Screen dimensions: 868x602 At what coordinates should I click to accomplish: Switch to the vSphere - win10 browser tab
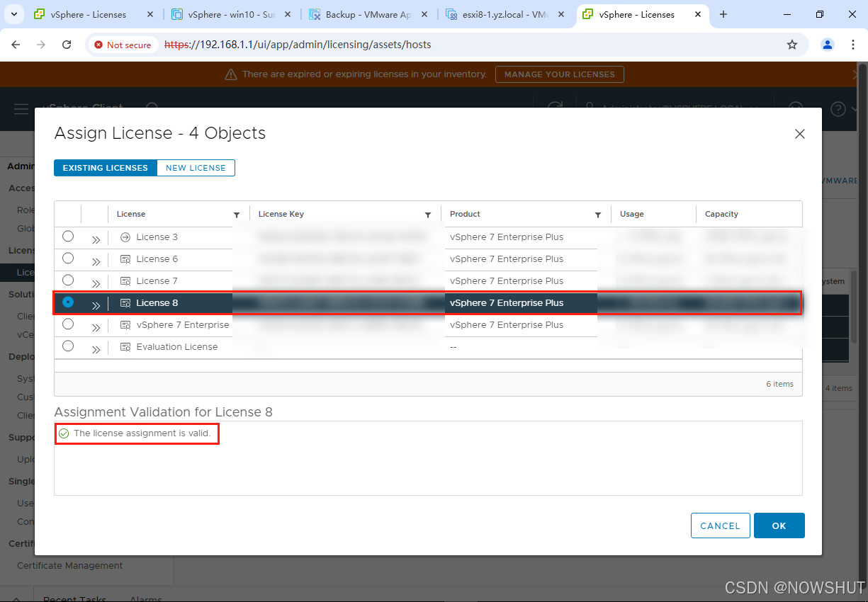[x=232, y=14]
